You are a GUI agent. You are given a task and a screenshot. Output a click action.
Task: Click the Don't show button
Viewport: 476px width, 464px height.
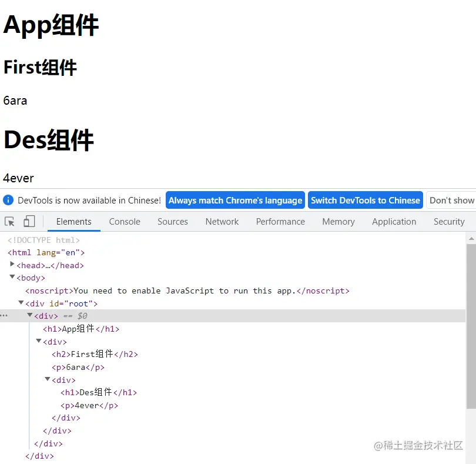pyautogui.click(x=451, y=201)
